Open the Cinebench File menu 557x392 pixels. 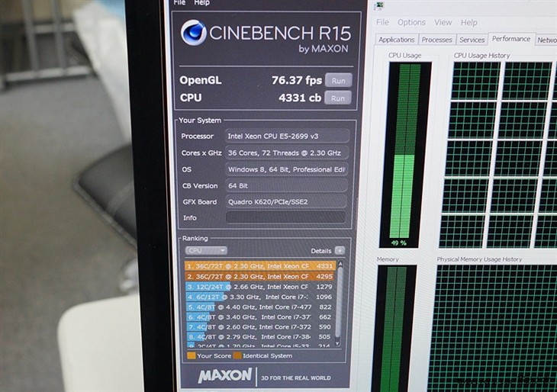(179, 2)
